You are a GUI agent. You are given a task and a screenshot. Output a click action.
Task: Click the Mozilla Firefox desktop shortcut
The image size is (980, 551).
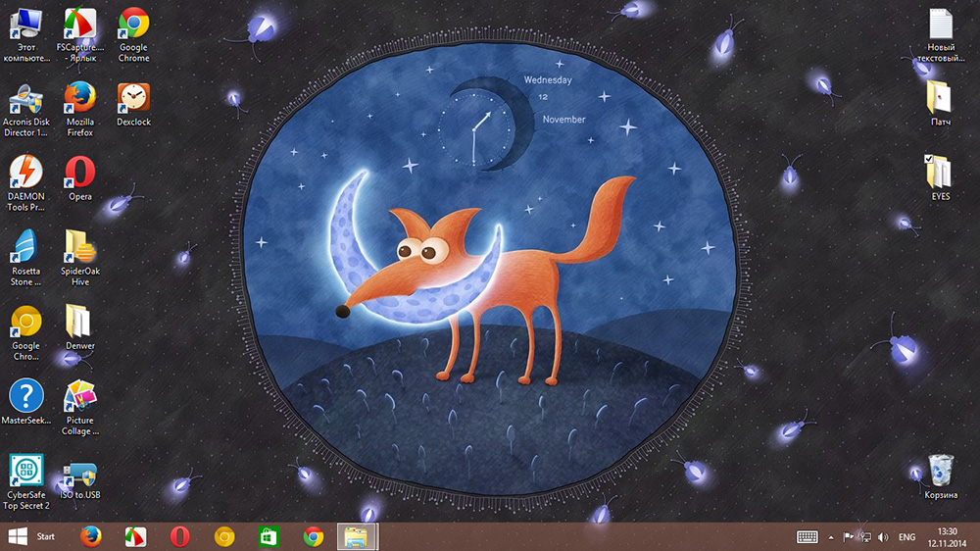click(x=80, y=110)
